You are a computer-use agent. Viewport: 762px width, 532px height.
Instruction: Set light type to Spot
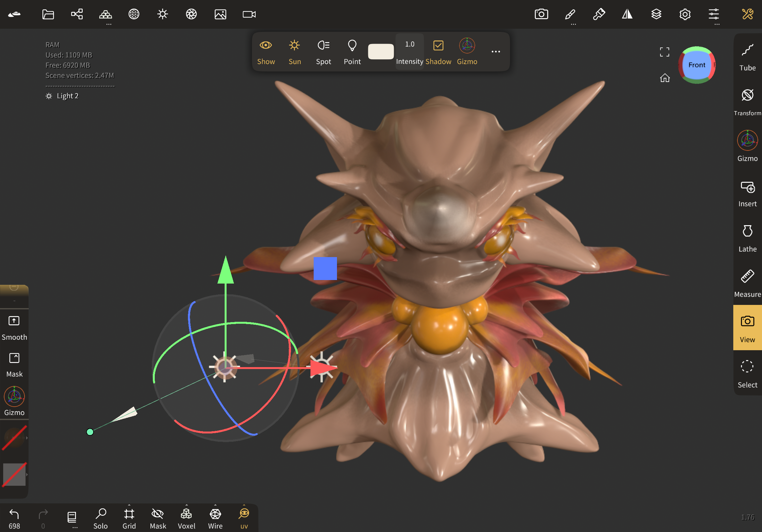[x=323, y=52]
